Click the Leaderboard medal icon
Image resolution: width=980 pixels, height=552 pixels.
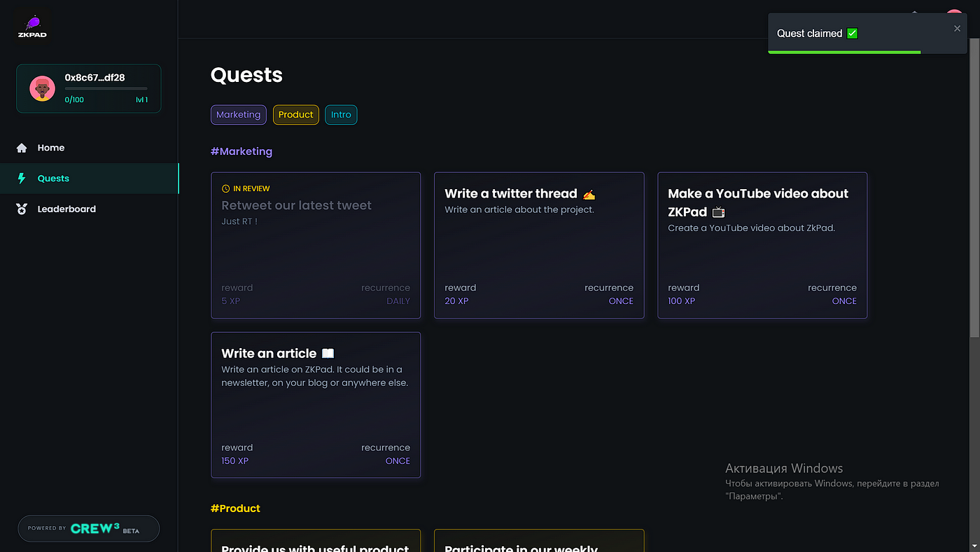point(22,209)
